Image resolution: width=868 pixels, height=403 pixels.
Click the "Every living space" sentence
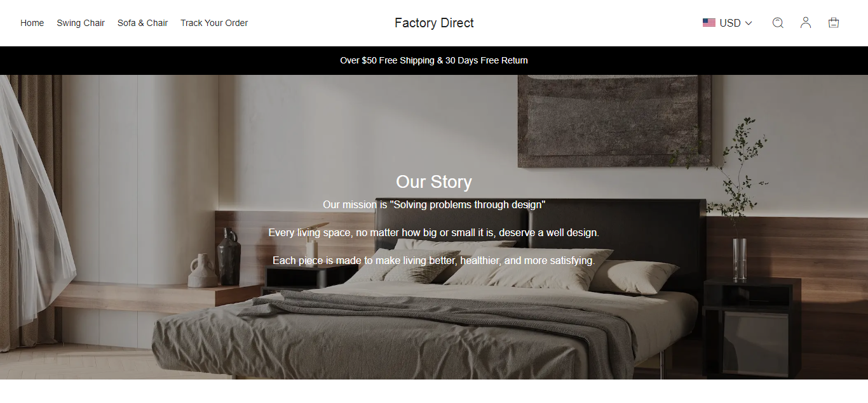click(434, 233)
